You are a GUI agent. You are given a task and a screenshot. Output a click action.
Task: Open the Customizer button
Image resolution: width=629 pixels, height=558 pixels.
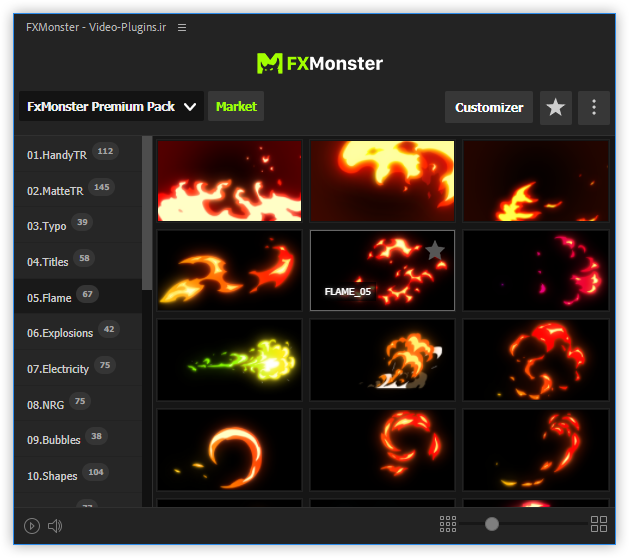tap(489, 108)
